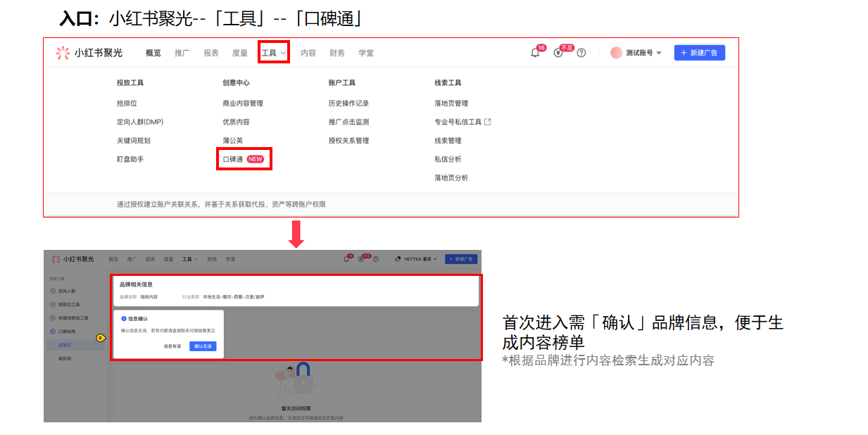
Task: Open 蒲公英 menu entry
Action: click(232, 140)
